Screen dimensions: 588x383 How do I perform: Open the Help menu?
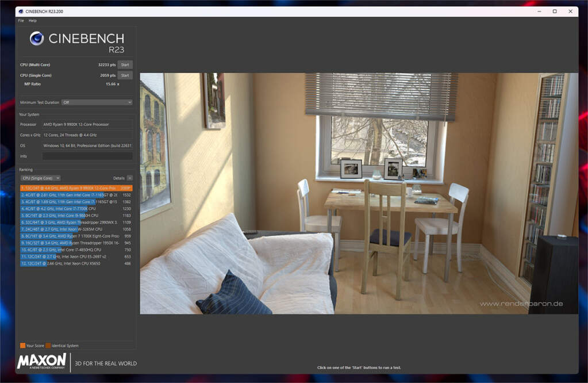[x=33, y=20]
